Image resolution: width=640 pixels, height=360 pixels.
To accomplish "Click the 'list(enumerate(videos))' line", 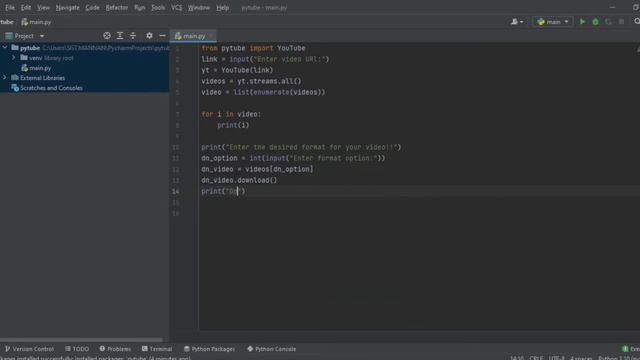I will tap(263, 92).
